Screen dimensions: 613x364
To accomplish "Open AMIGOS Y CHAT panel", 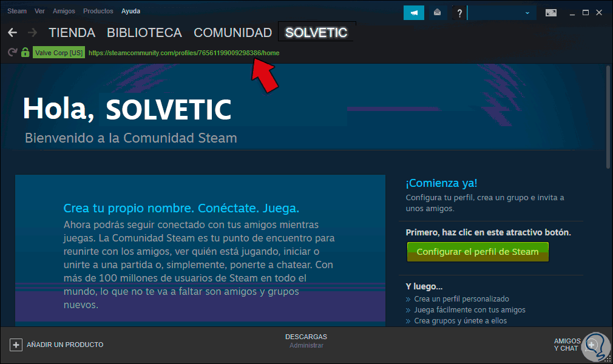I will tap(566, 345).
